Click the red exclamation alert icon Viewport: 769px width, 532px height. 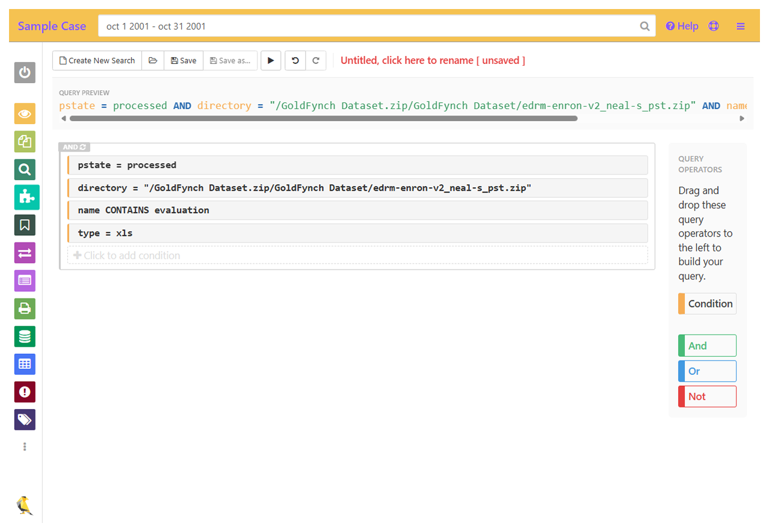(25, 392)
